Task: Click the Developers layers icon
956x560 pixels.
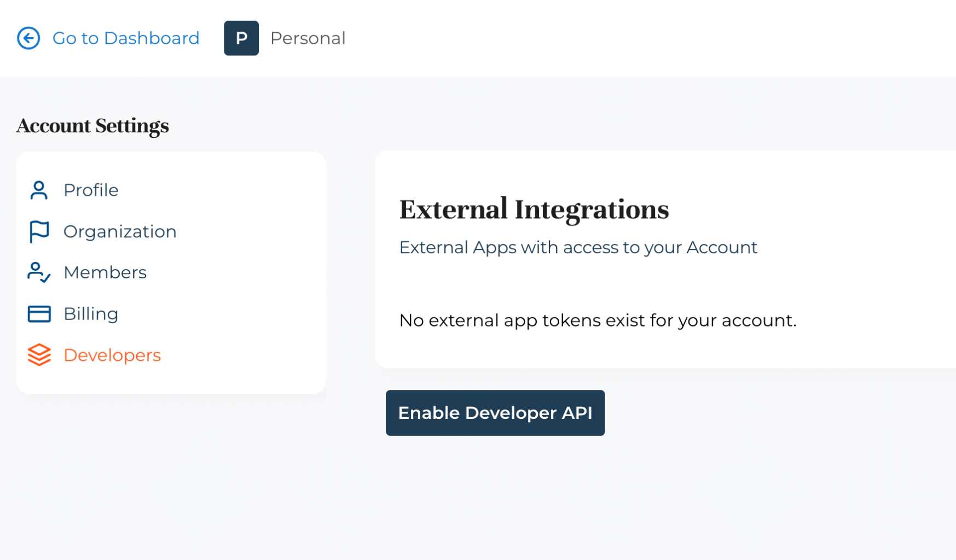Action: tap(39, 355)
